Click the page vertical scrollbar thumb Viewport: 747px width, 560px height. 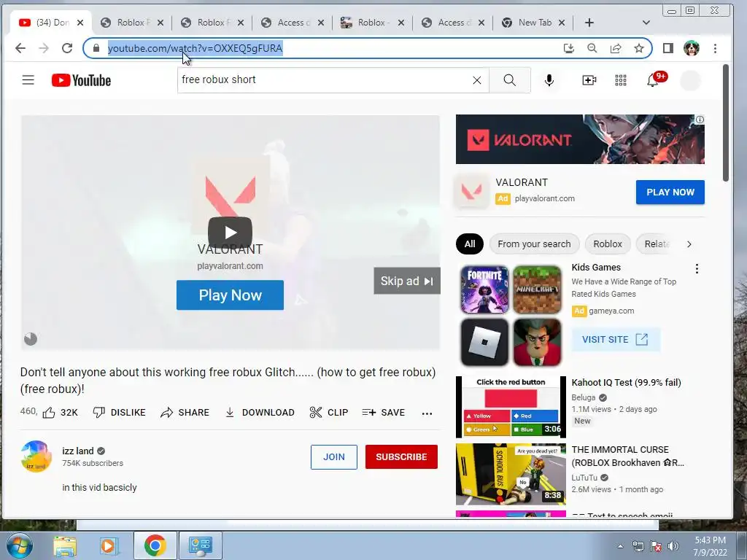pos(726,122)
